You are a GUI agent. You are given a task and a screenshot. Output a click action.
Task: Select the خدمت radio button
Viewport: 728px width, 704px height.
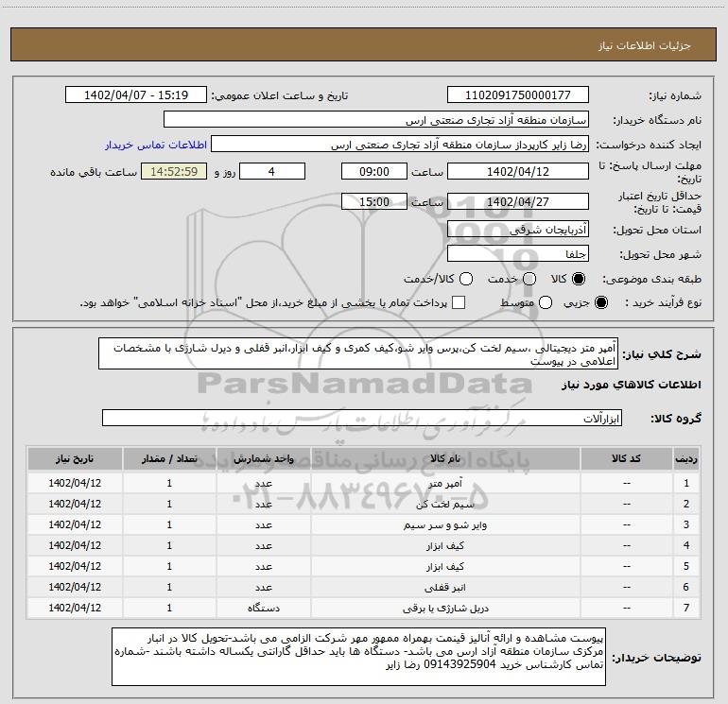(529, 279)
